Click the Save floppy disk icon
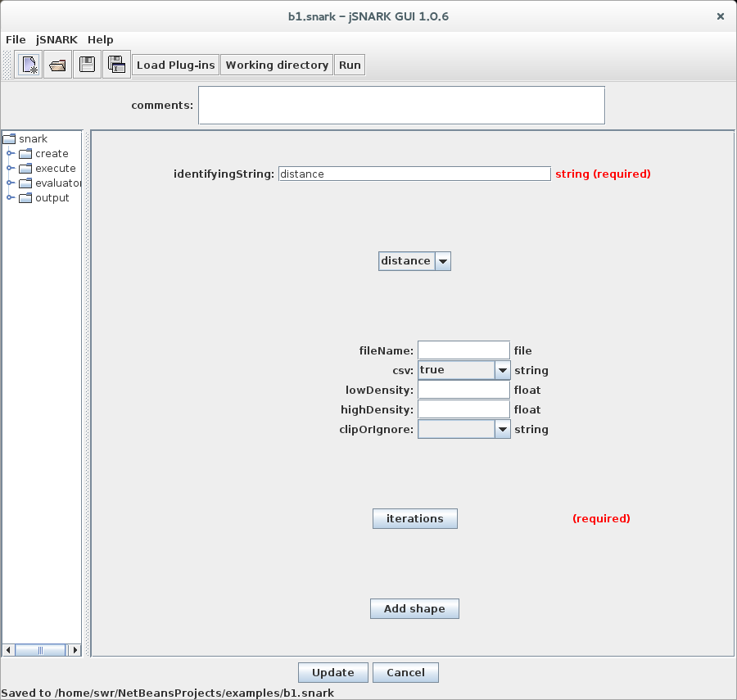This screenshot has width=737, height=700. [87, 65]
